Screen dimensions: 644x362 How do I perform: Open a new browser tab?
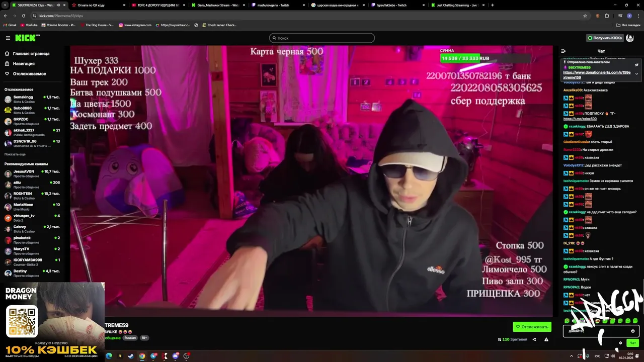pos(492,5)
